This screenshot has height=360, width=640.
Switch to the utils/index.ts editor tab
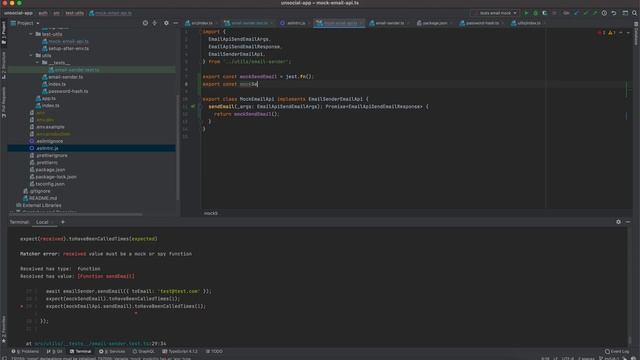click(x=528, y=23)
